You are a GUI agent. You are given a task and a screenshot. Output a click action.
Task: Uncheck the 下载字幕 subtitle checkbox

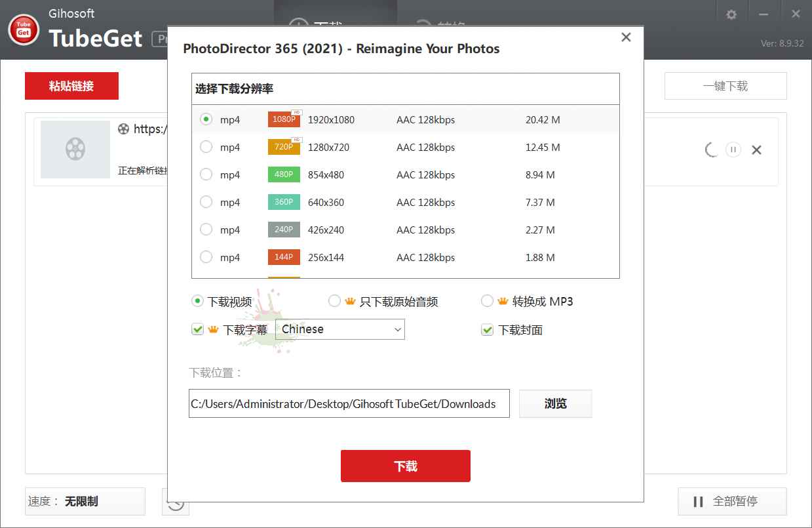(197, 329)
